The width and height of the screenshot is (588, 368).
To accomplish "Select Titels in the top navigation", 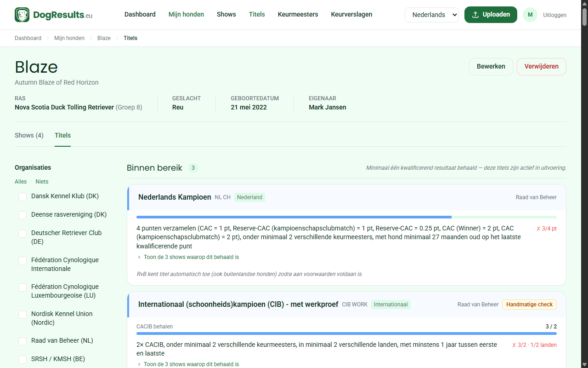I will (257, 14).
